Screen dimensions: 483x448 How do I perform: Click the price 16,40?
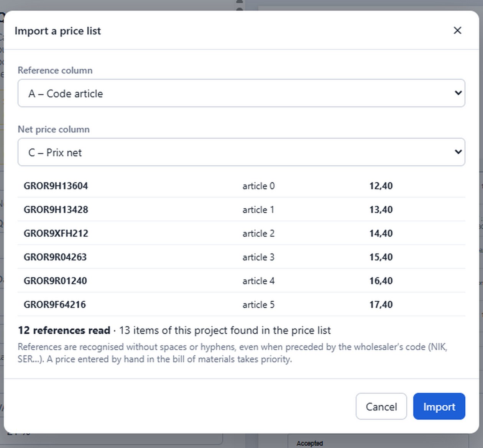point(381,281)
